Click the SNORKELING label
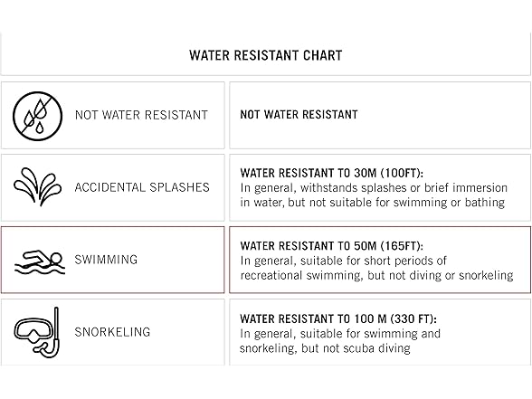 click(112, 332)
